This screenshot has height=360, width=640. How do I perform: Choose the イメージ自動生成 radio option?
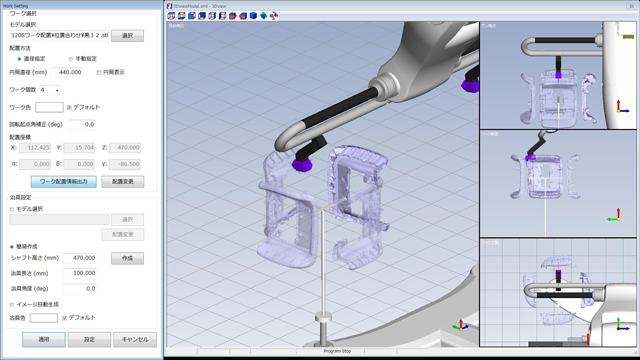coord(12,304)
